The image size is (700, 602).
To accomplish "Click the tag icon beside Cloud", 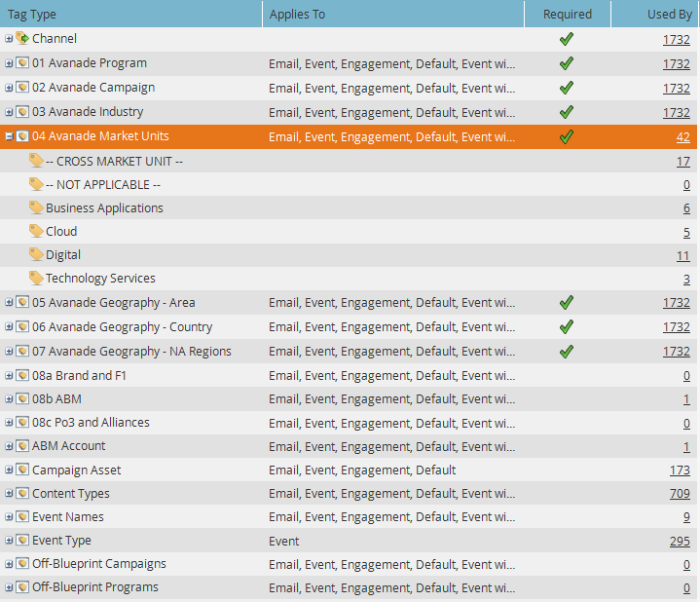I will tap(36, 232).
